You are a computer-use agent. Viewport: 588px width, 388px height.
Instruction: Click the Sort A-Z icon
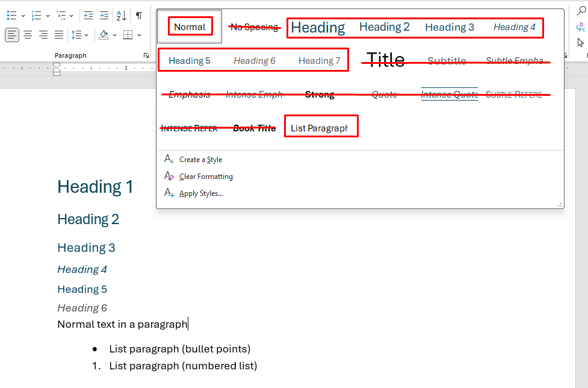point(121,16)
